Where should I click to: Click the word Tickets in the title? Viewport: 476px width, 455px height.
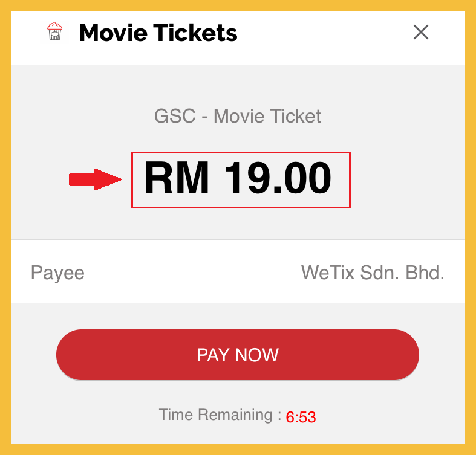point(195,33)
